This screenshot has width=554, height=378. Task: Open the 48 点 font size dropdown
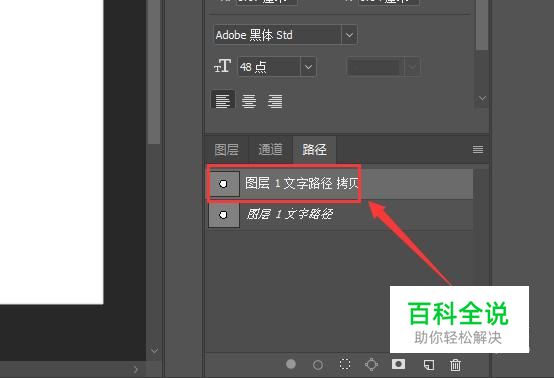(x=308, y=66)
